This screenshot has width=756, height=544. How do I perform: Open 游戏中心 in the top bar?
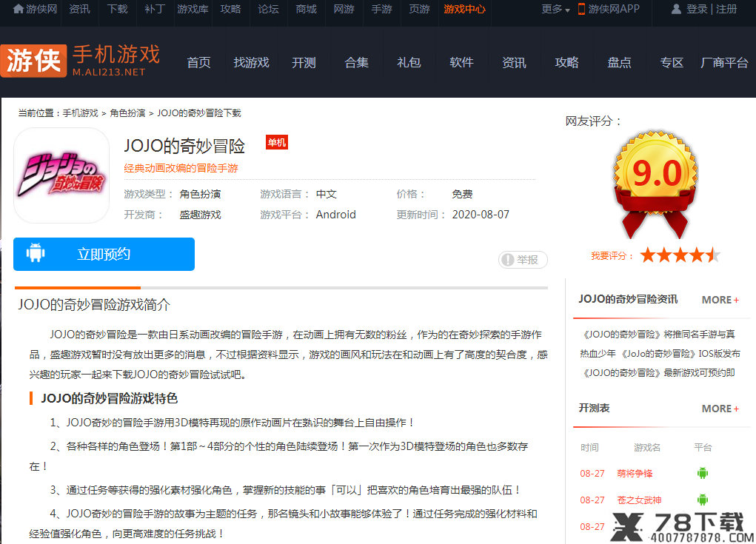(464, 9)
